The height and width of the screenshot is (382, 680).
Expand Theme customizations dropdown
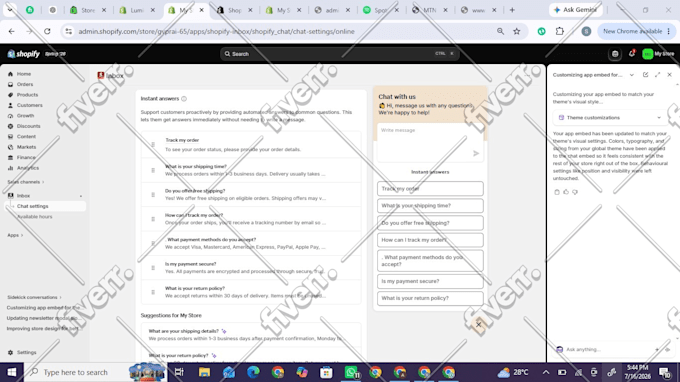pyautogui.click(x=609, y=118)
